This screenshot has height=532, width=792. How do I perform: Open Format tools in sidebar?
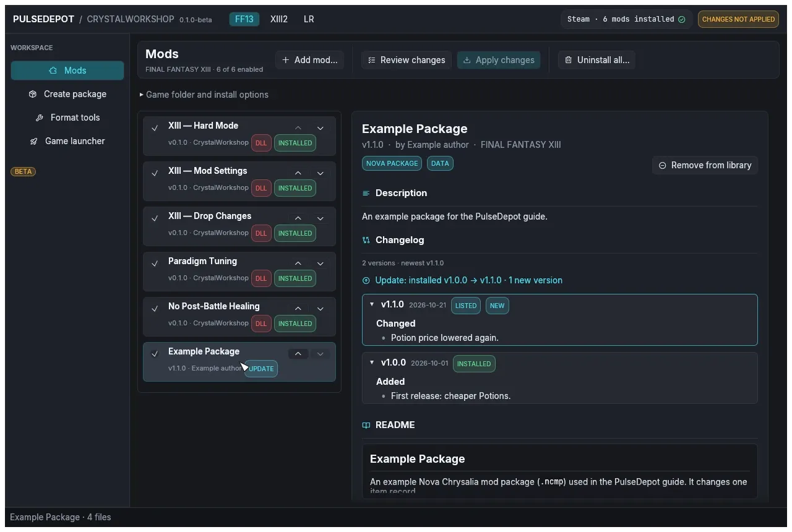coord(67,118)
